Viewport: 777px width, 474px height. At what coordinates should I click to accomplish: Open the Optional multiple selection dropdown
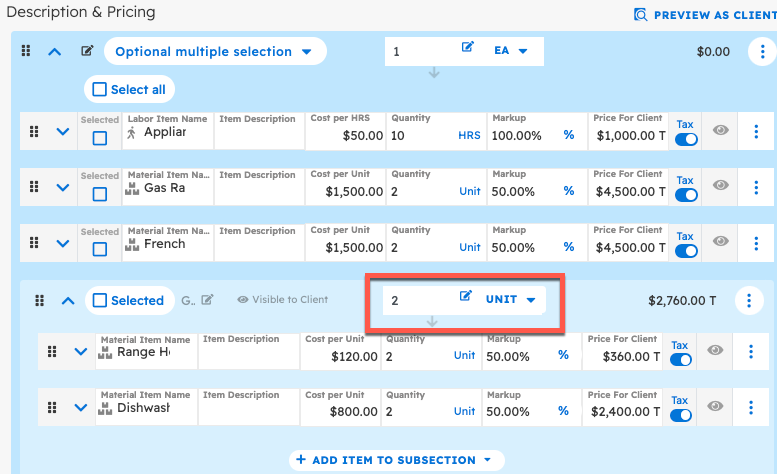point(214,52)
